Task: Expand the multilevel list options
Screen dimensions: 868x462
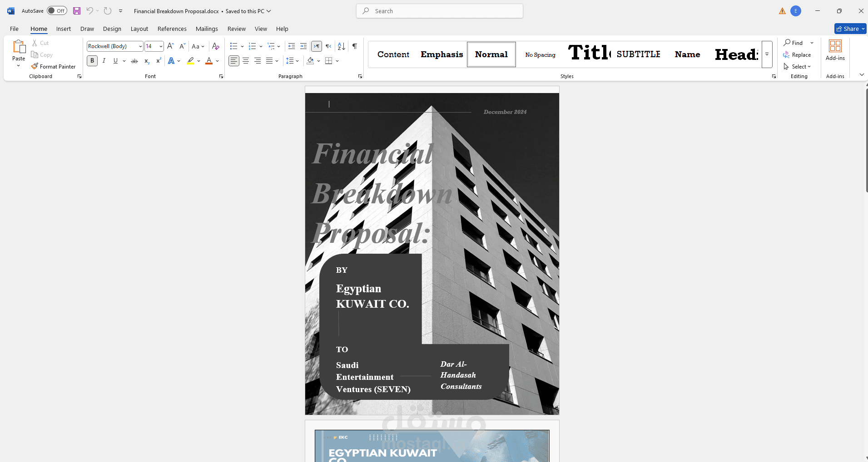Action: click(x=278, y=46)
